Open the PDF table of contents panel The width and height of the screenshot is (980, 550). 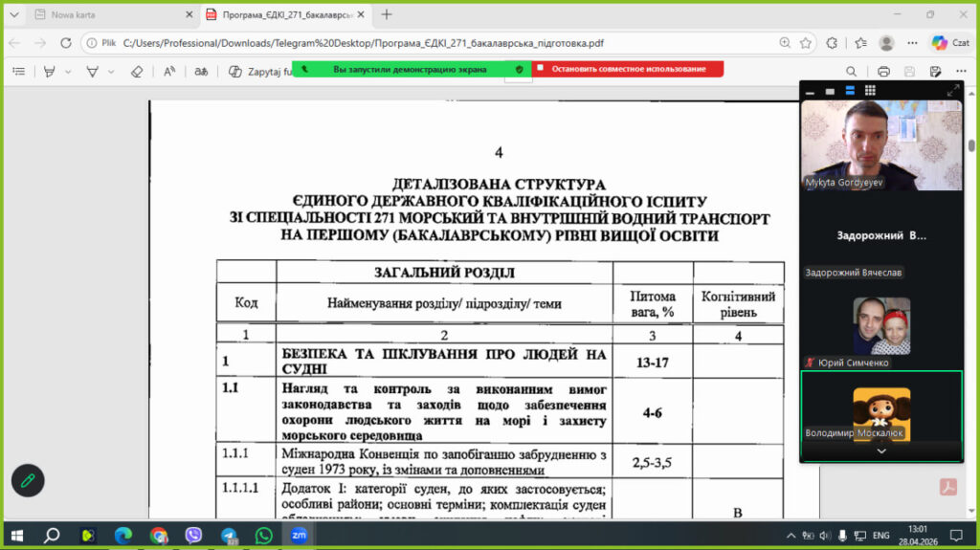click(x=19, y=71)
